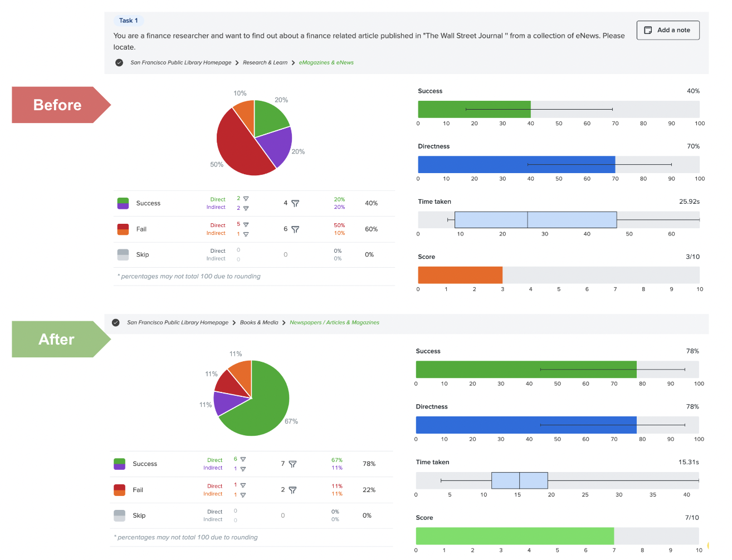Toggle the Skip legend swatch in Before section
Viewport: 732px width, 560px height.
click(x=123, y=254)
